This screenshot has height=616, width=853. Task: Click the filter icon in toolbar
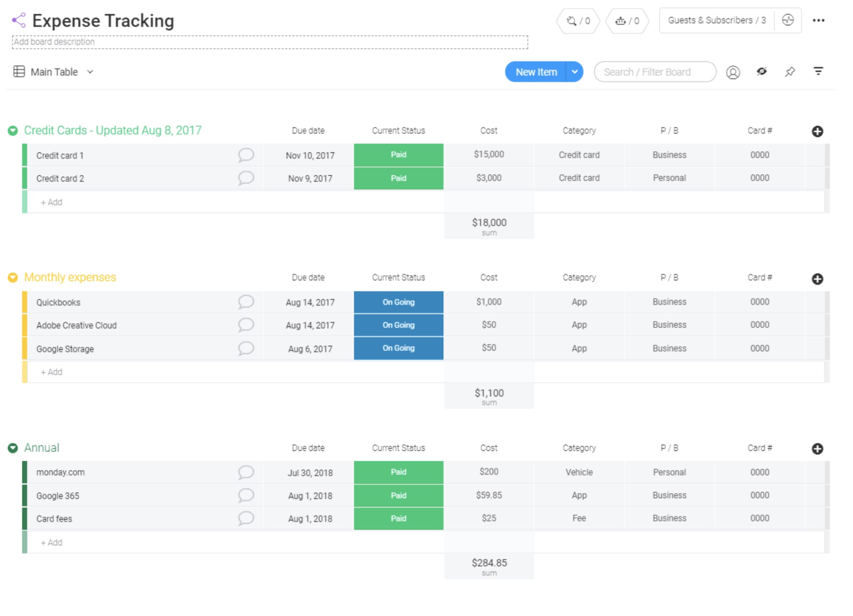[819, 72]
